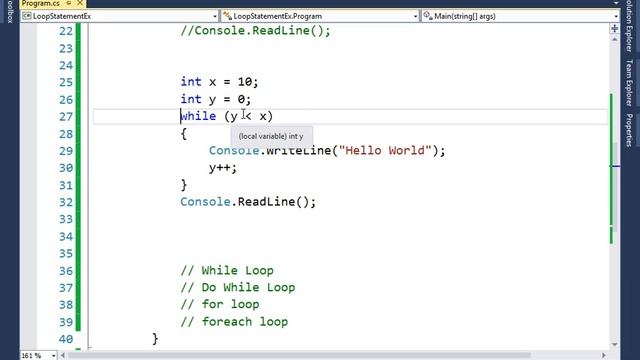Screen dimensions: 640x360
Task: Click the "// Do While Loop" comment
Action: point(238,287)
